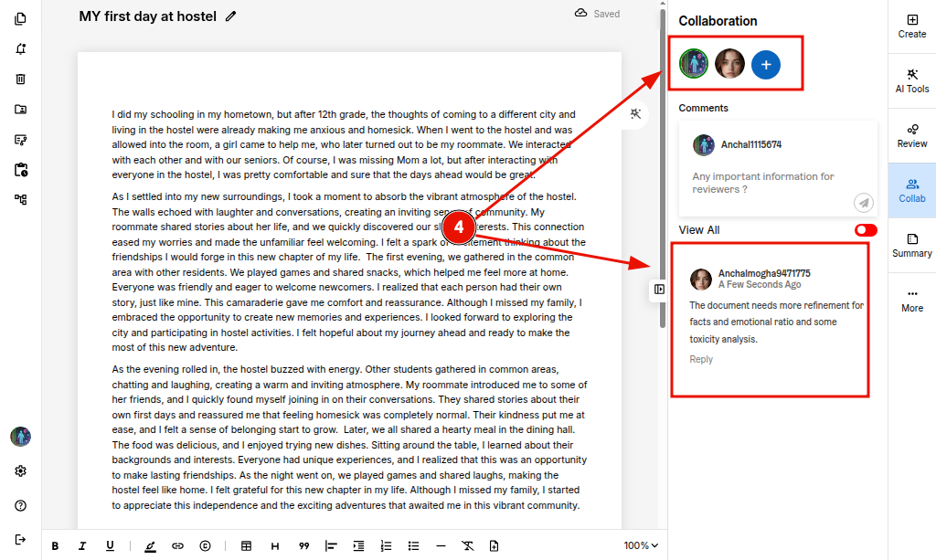Open the Summary tab
This screenshot has height=560, width=936.
point(911,244)
